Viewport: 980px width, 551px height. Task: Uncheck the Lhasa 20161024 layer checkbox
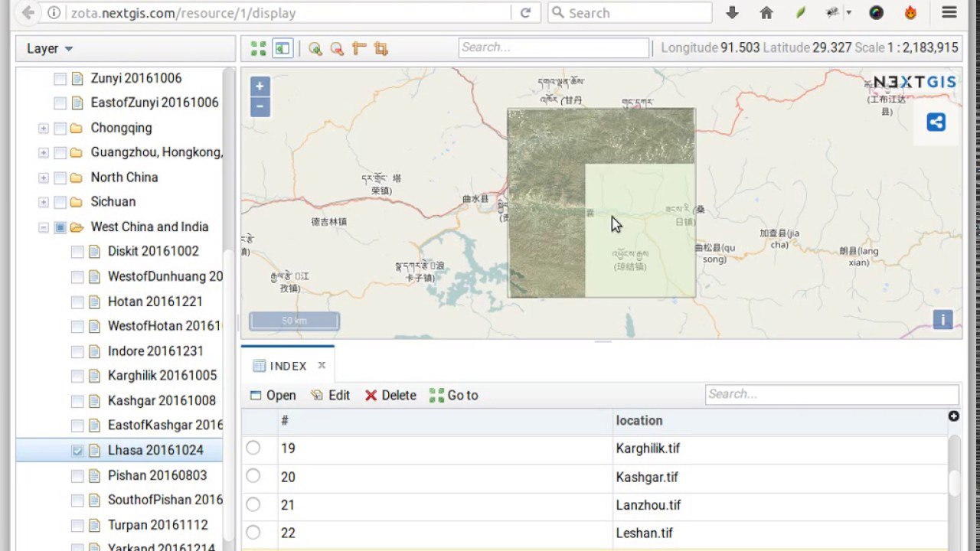77,452
